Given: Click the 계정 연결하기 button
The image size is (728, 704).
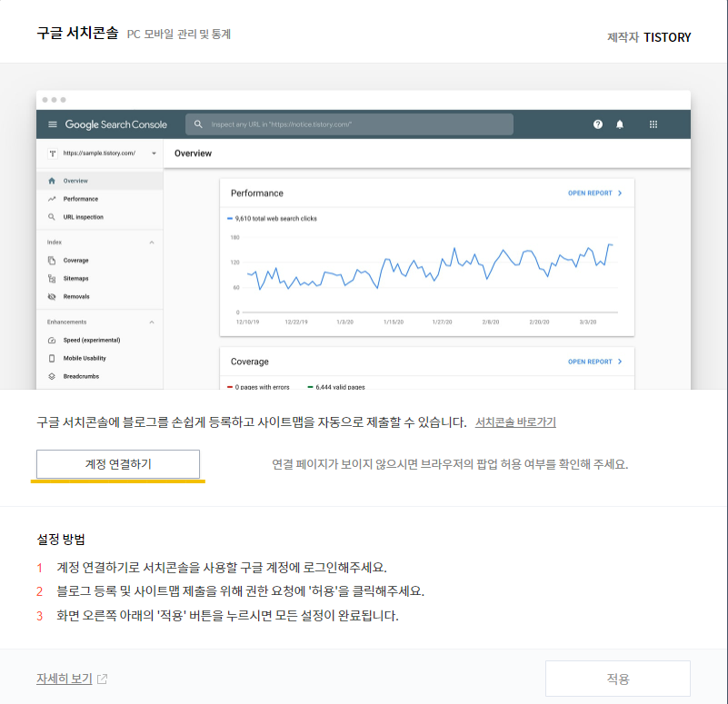Looking at the screenshot, I should coord(118,463).
